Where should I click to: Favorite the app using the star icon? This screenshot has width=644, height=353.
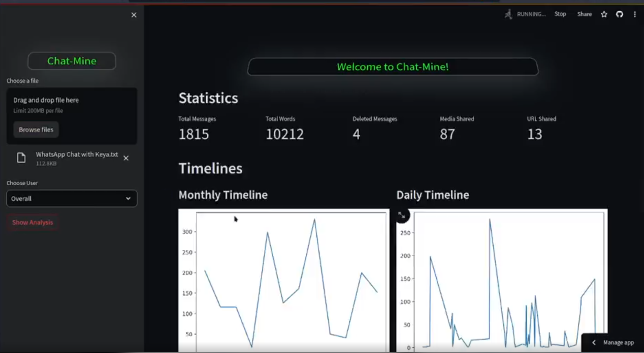point(604,14)
